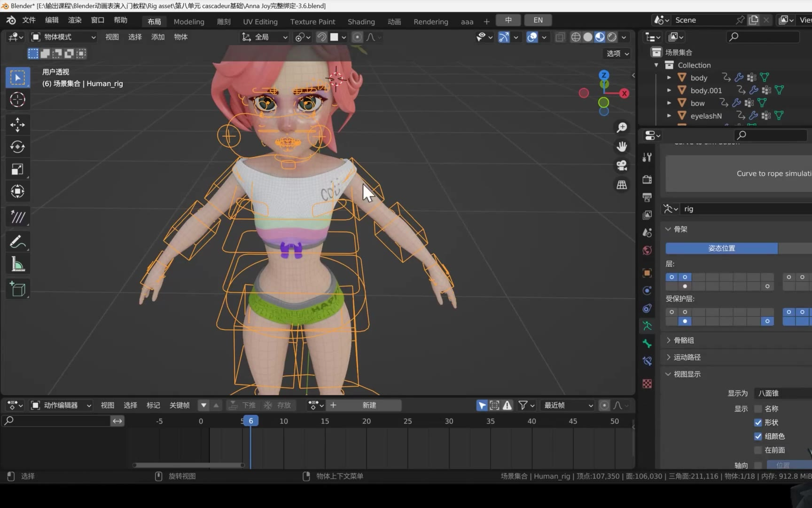
Task: Activate the 3D Cursor tool
Action: click(x=17, y=100)
